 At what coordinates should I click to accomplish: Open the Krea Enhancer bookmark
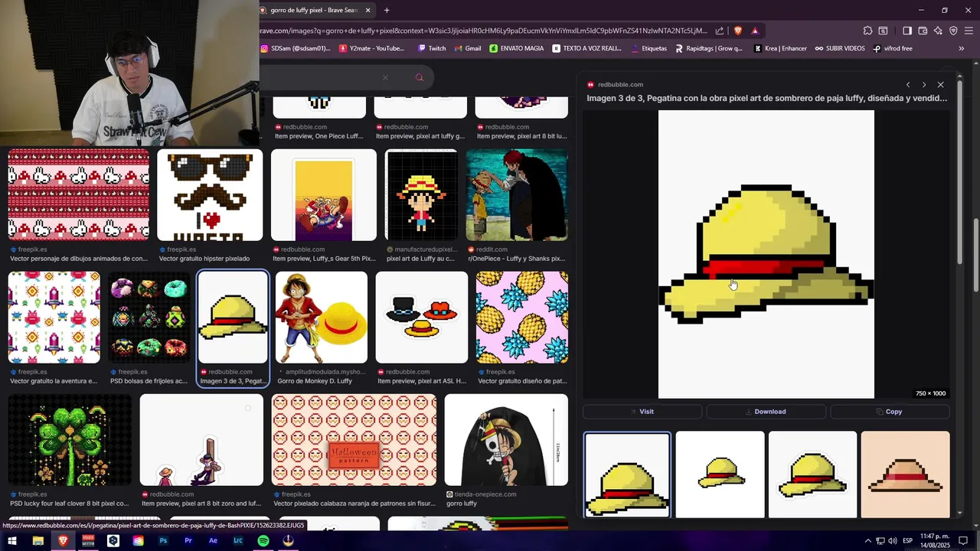[x=780, y=48]
